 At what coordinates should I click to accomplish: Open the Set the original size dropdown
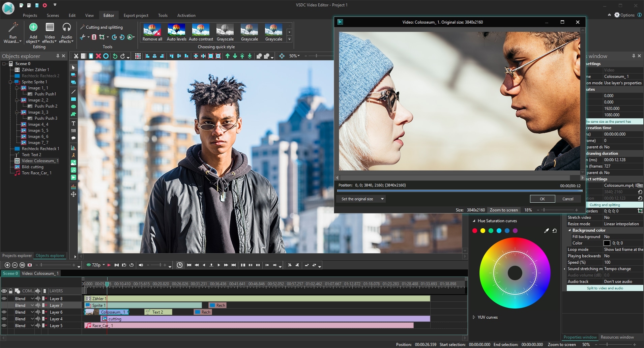coord(382,199)
